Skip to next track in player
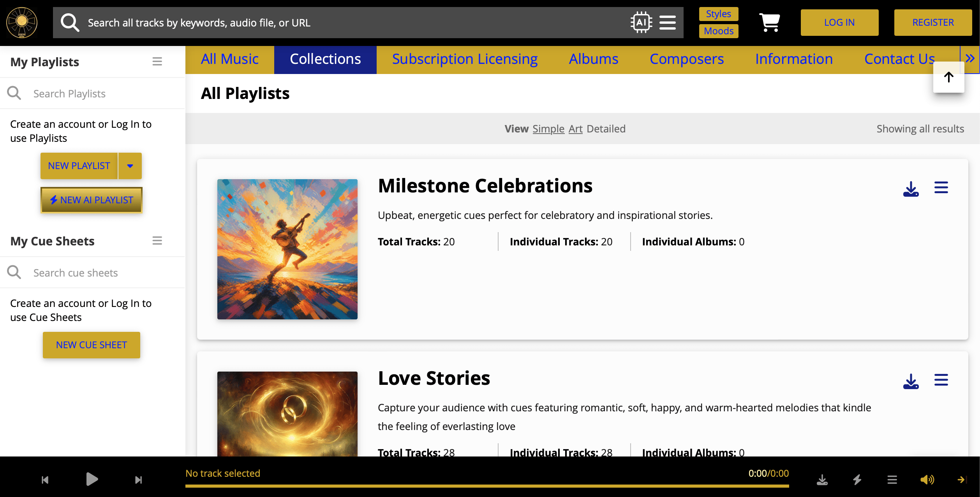The image size is (980, 497). (x=139, y=480)
